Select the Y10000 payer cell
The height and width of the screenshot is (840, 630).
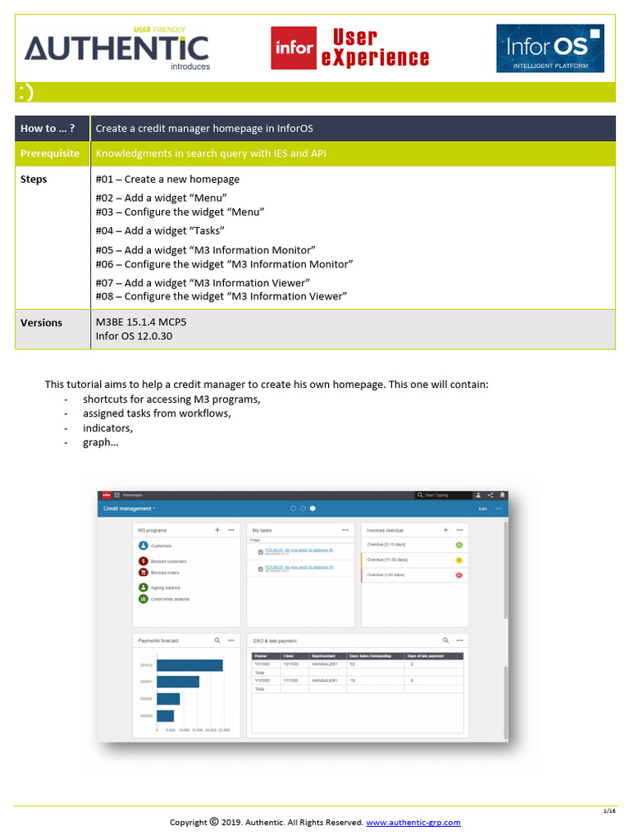tap(266, 680)
